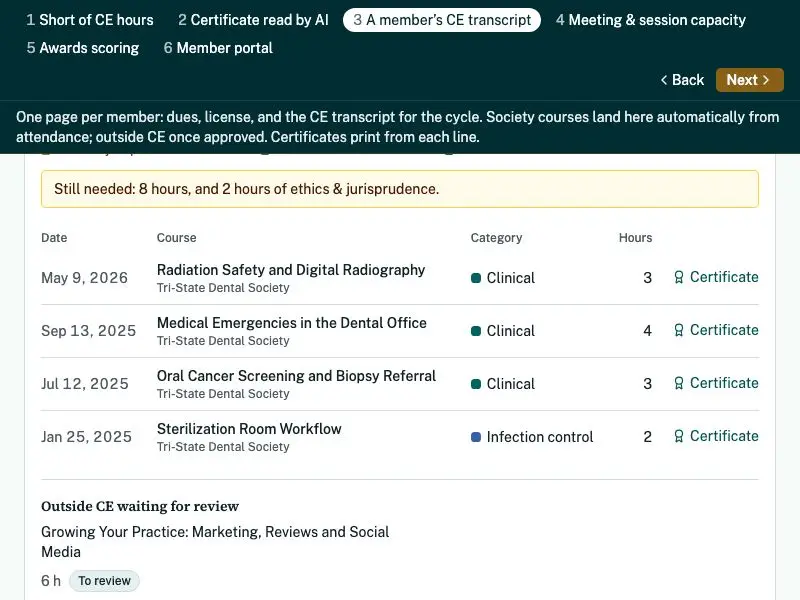Click the Back button

pos(682,80)
